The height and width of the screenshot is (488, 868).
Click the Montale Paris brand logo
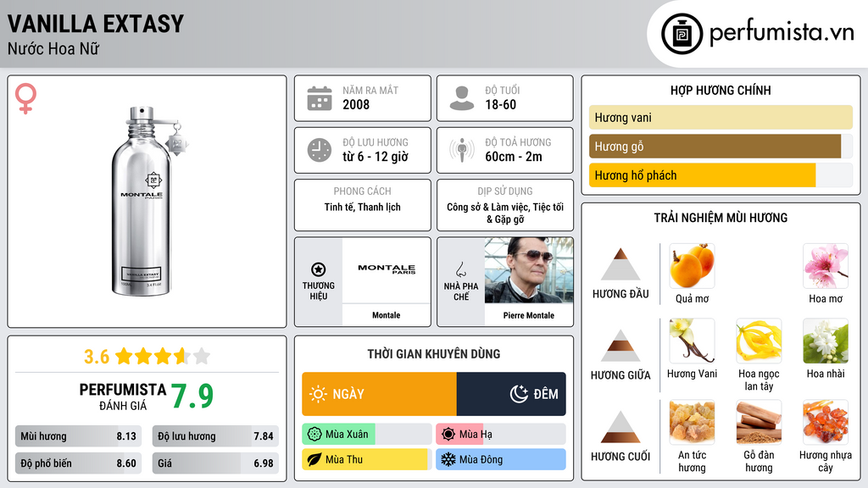pos(387,269)
